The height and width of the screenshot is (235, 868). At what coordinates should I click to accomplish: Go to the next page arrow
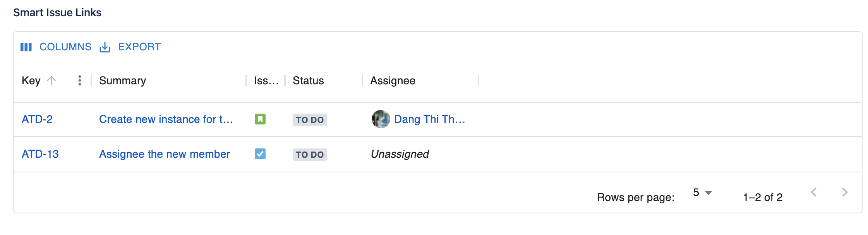click(x=845, y=192)
